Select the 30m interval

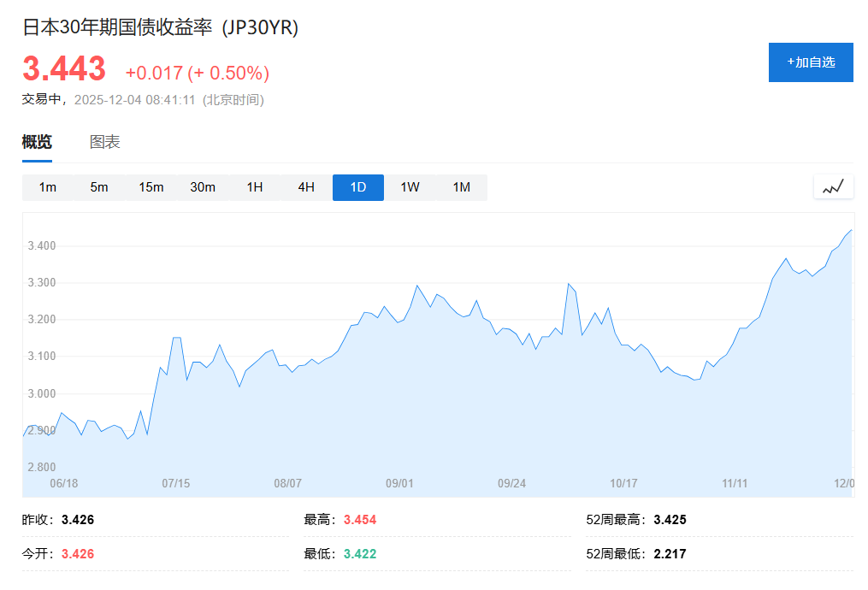coord(203,186)
